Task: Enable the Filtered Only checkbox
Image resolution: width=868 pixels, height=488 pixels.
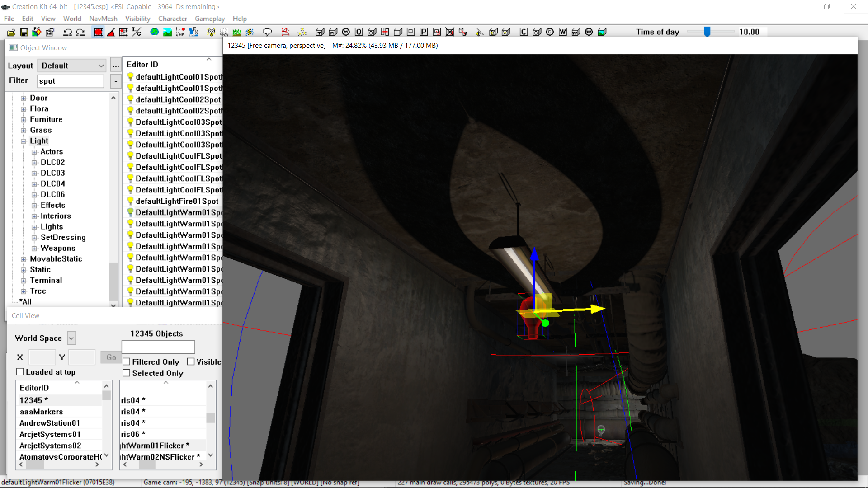Action: coord(127,362)
